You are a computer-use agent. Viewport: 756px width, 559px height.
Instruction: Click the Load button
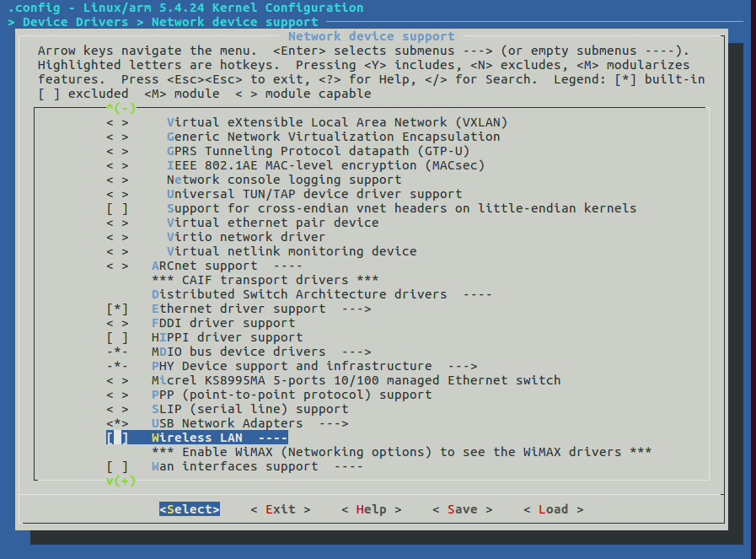pyautogui.click(x=553, y=509)
